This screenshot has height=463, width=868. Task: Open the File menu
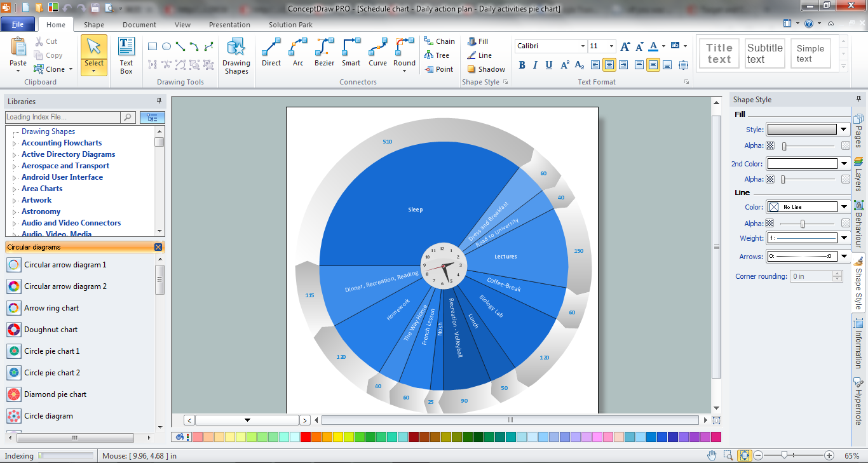click(18, 25)
